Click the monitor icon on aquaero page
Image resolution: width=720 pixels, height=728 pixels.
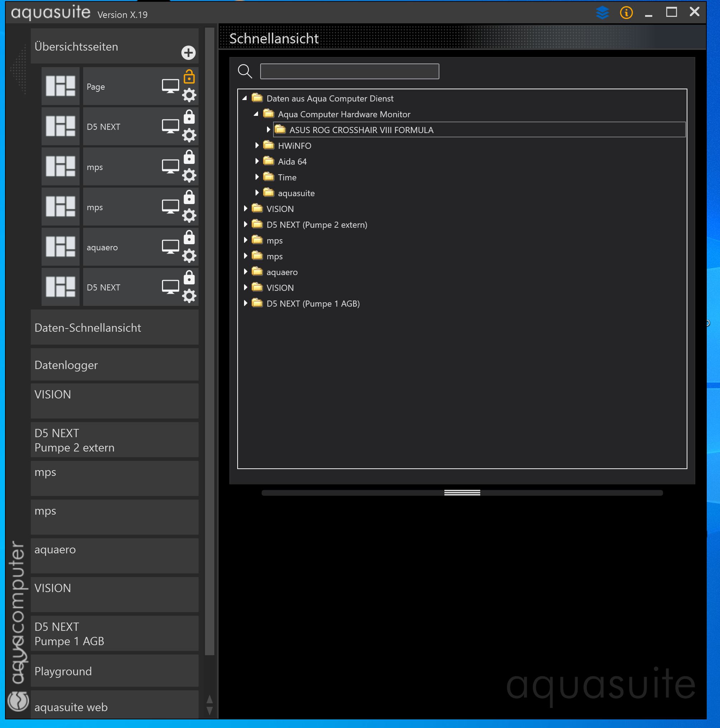[x=170, y=247]
